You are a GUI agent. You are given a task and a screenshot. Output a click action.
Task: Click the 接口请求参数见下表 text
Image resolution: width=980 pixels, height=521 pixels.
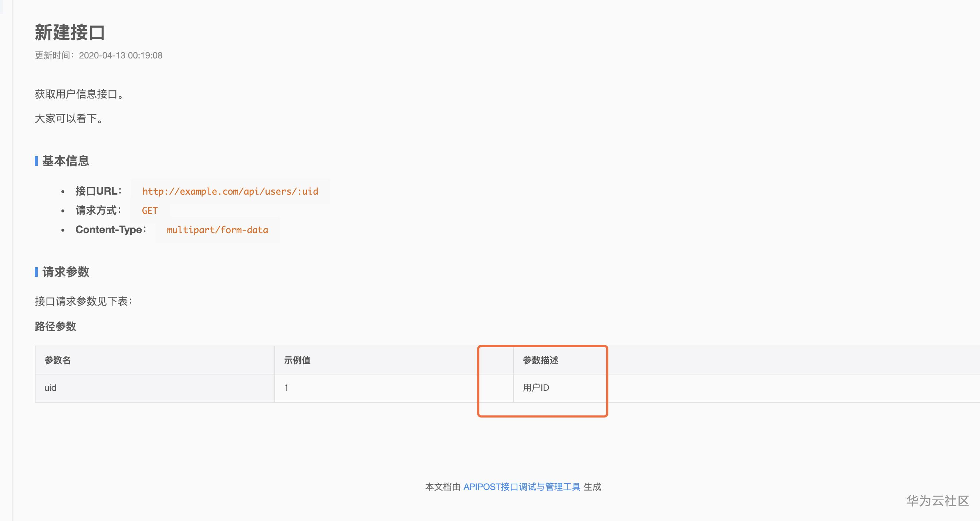tap(83, 302)
